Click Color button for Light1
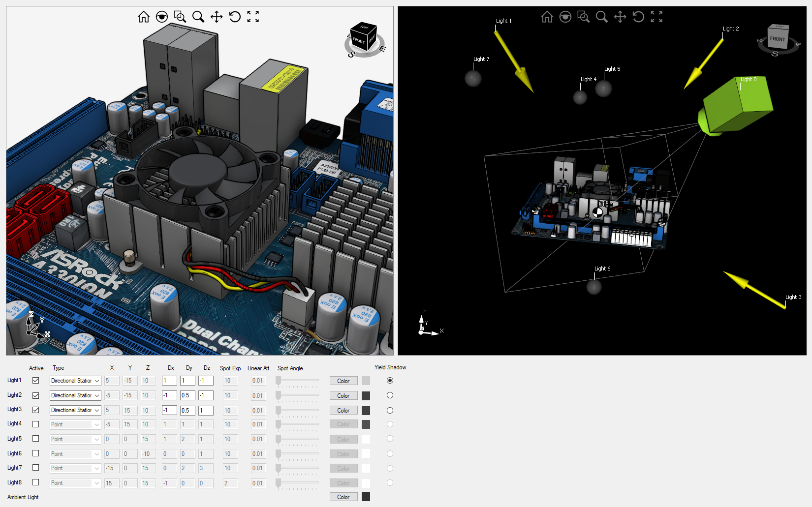Screen dimensions: 812x507 (x=344, y=381)
